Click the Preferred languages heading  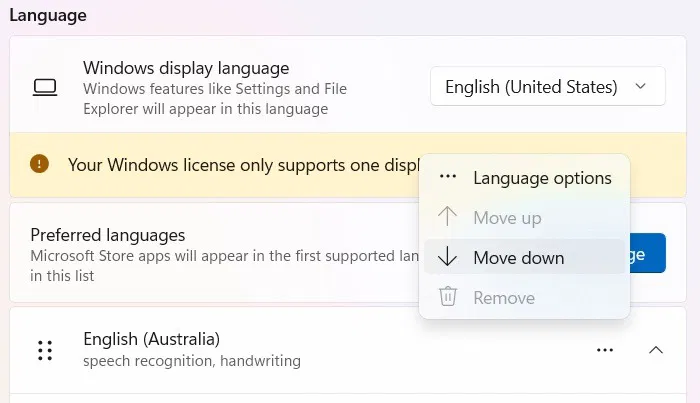pyautogui.click(x=108, y=235)
